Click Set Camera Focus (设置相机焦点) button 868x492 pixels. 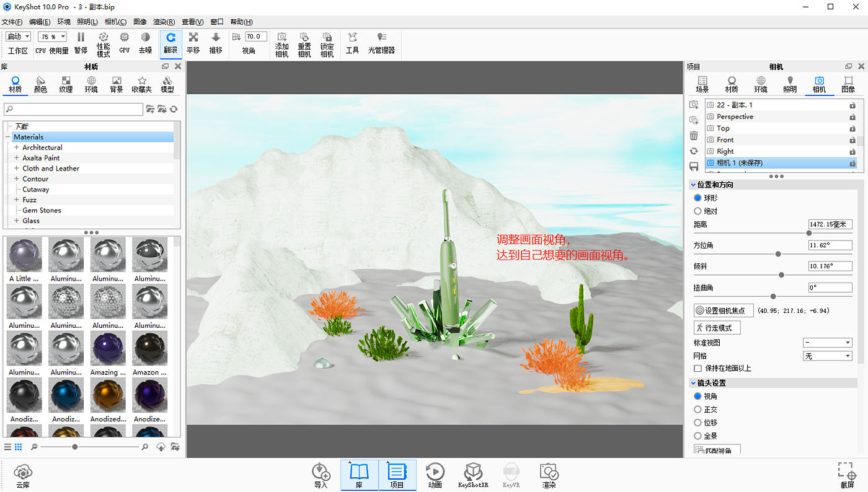723,310
